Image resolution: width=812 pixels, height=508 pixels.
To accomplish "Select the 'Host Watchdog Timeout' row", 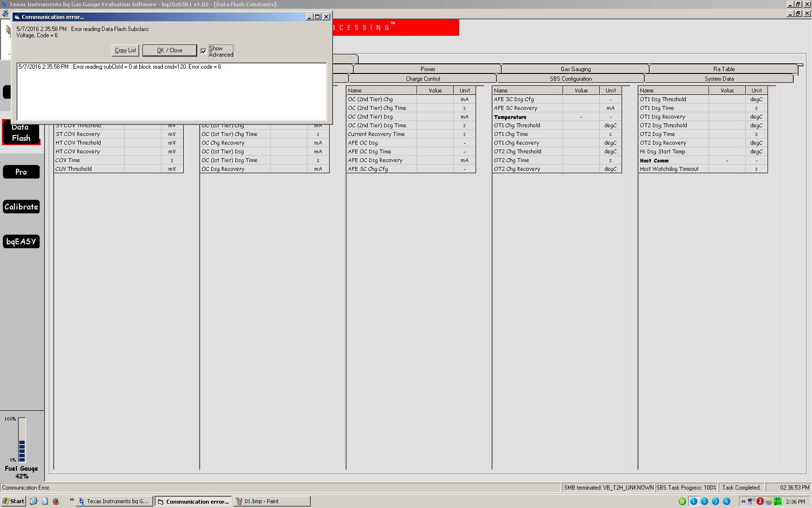I will 703,169.
